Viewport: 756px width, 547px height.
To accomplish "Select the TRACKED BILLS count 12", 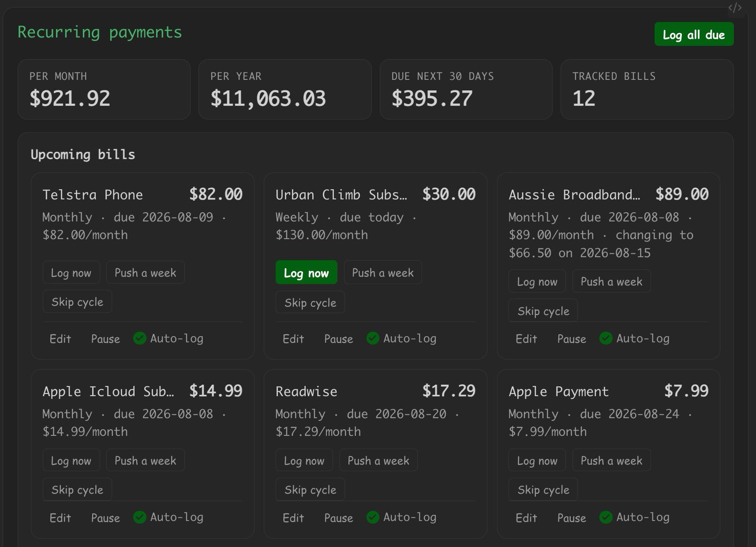I will pyautogui.click(x=647, y=89).
